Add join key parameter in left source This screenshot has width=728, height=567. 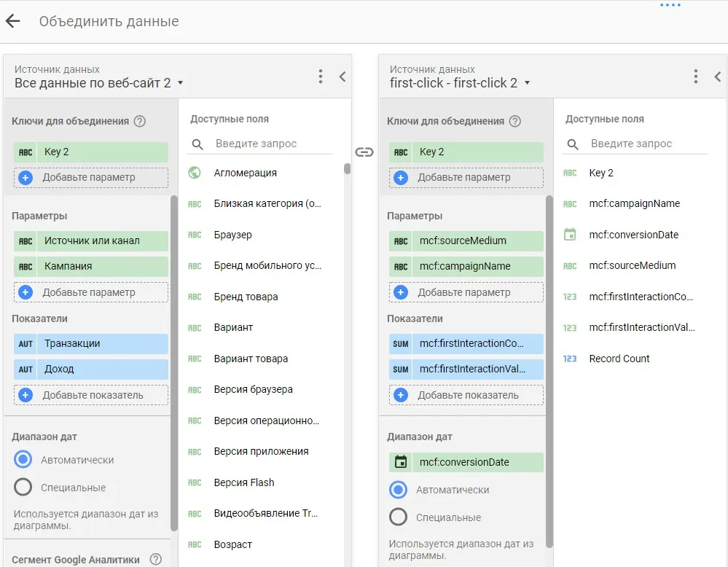[x=91, y=177]
